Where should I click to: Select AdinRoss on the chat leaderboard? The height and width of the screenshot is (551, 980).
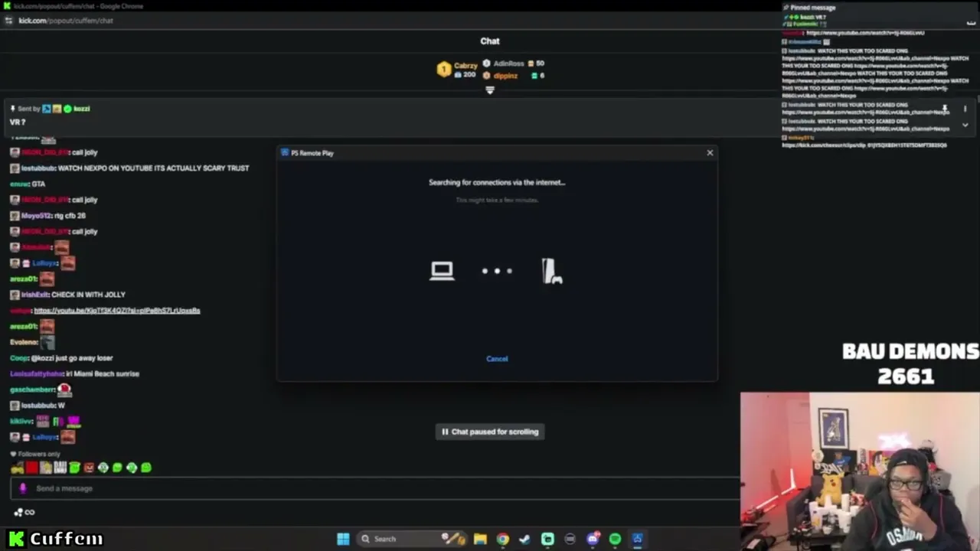tap(508, 64)
